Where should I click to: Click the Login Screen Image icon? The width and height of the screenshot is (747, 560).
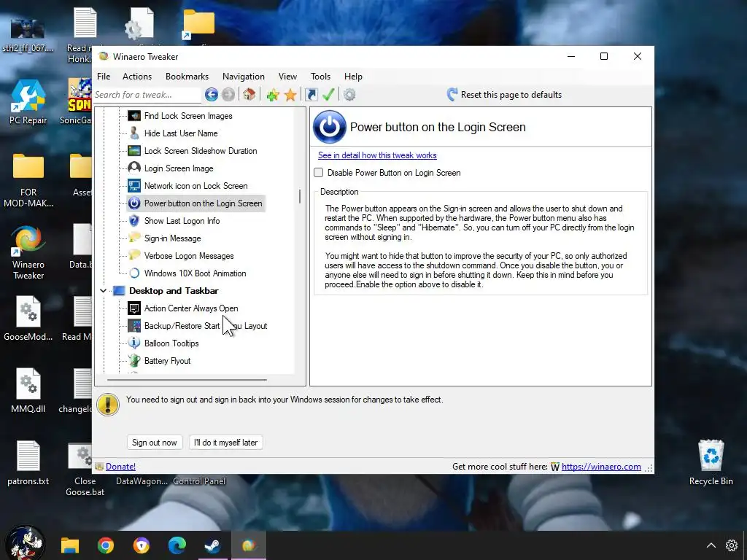134,168
